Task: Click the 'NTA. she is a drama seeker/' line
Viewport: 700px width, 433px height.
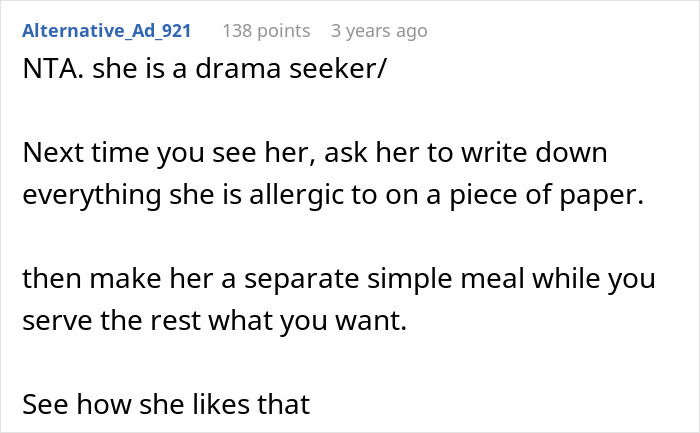Action: 204,69
